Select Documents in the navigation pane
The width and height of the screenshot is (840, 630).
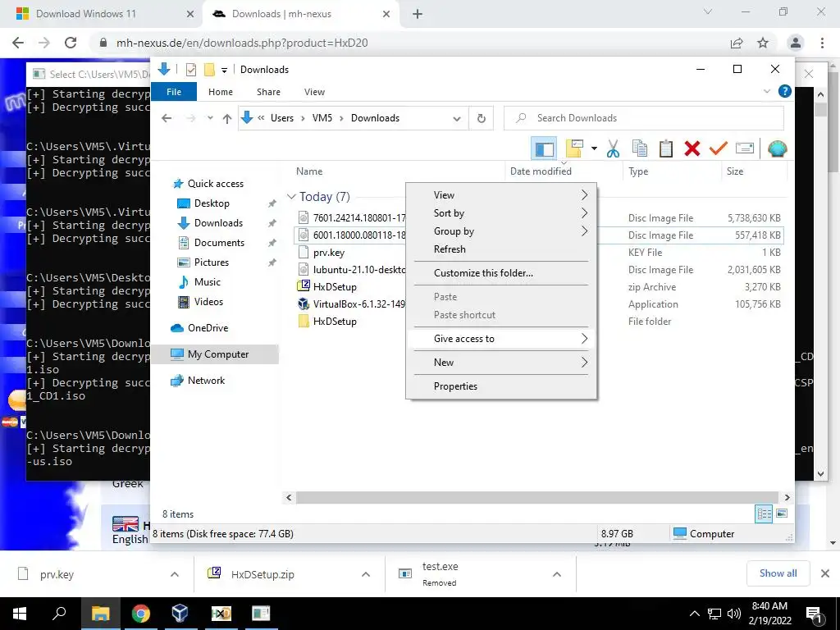[219, 243]
